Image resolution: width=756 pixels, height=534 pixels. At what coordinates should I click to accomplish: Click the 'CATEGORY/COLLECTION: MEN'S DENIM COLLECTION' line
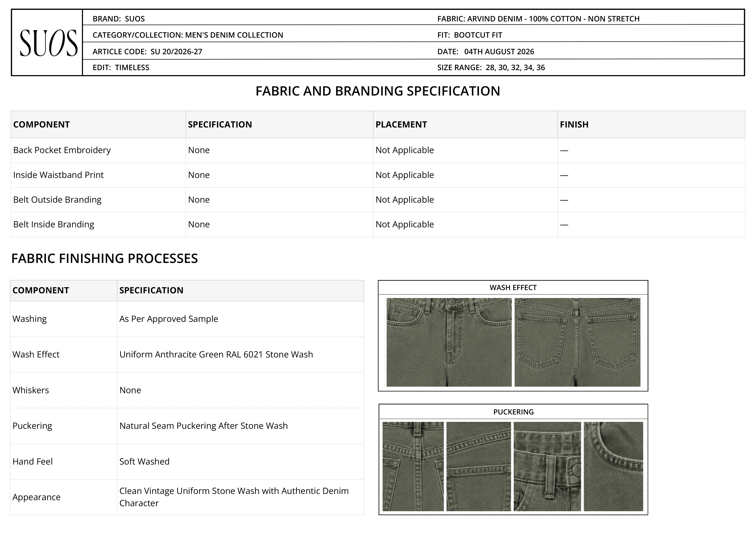pos(188,35)
